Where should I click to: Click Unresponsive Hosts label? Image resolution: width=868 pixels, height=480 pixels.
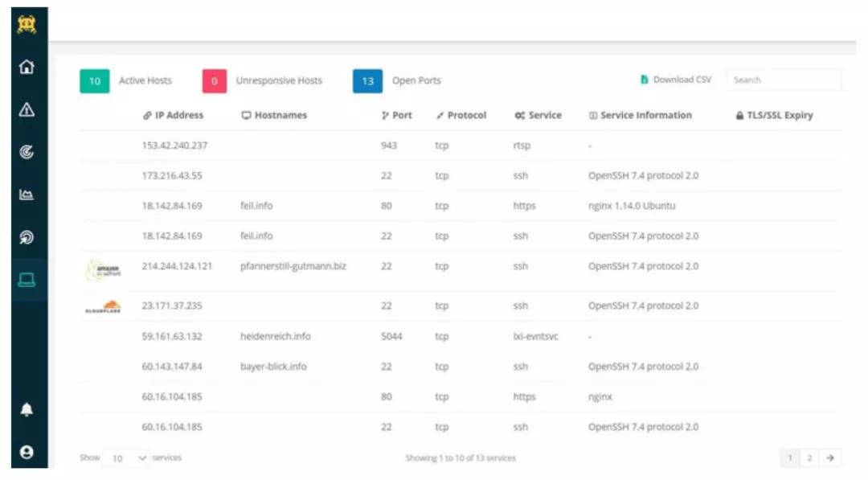(279, 81)
